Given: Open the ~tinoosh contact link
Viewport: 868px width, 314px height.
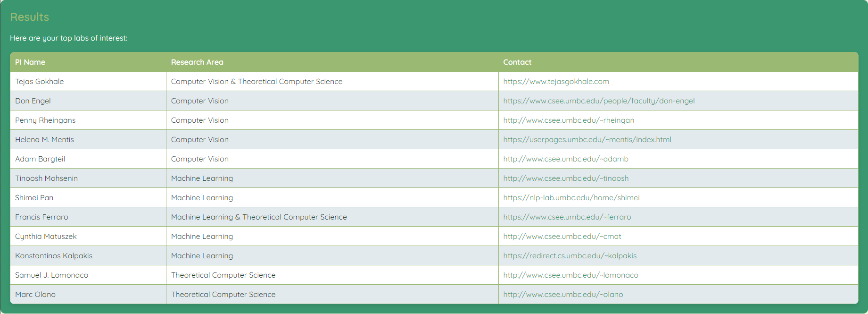Looking at the screenshot, I should click(566, 178).
